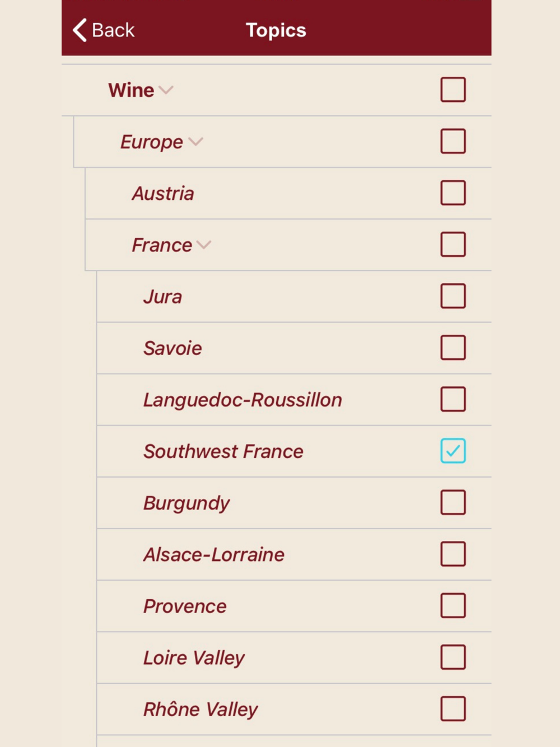Collapse the Europe section chevron
Viewport: 560px width, 747px height.
click(x=195, y=141)
